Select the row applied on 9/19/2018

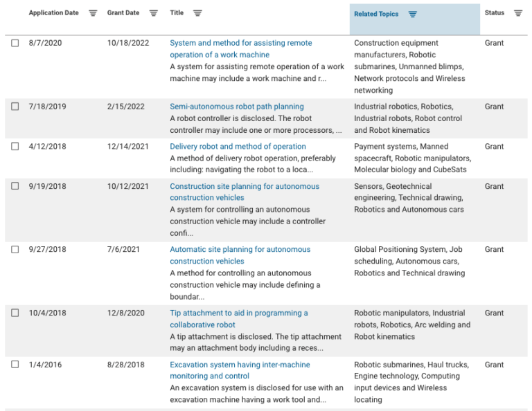15,186
